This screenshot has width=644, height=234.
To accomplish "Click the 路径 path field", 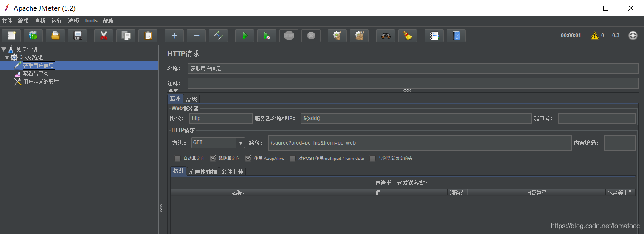I will coord(420,143).
